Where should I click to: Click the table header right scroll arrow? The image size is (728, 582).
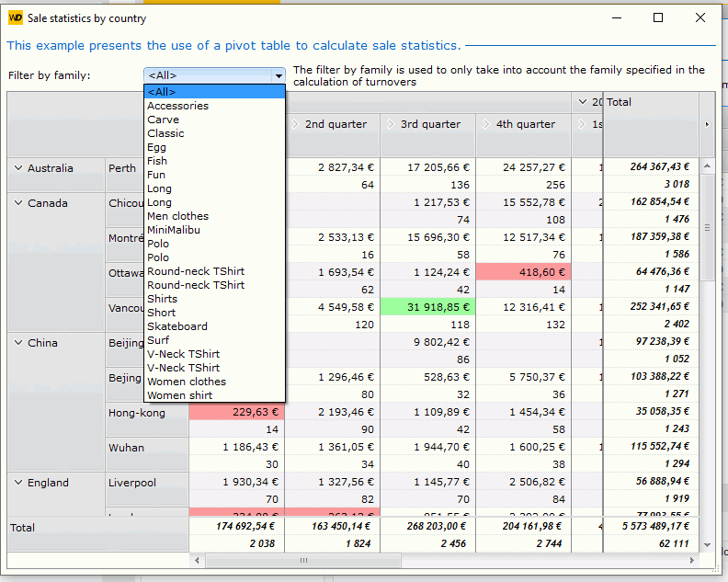[707, 124]
